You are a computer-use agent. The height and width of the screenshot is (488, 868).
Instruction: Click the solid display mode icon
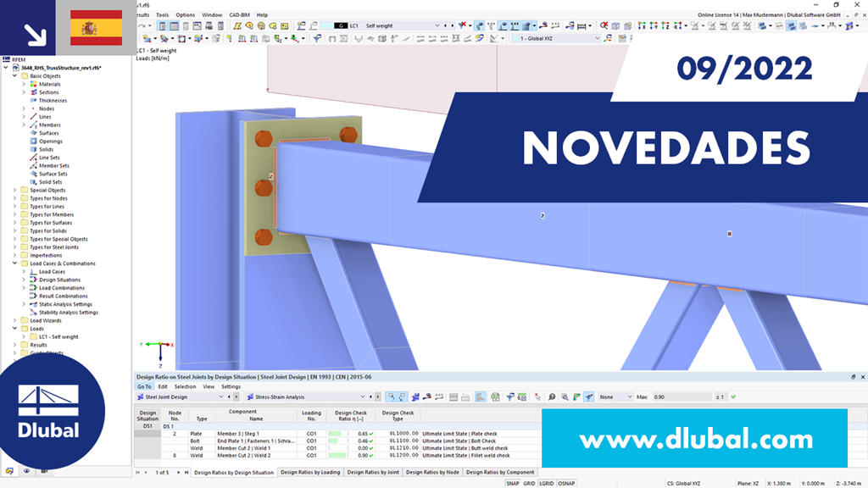(762, 25)
